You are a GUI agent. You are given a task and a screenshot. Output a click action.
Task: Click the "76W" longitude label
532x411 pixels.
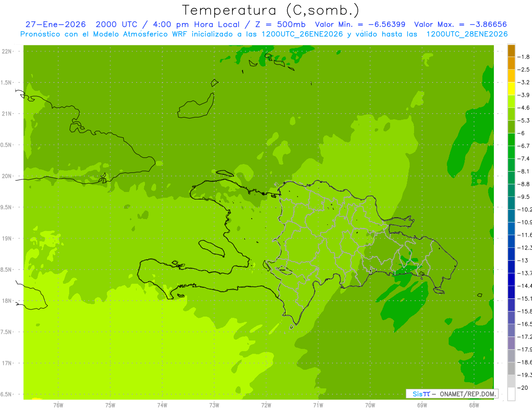[x=58, y=405]
